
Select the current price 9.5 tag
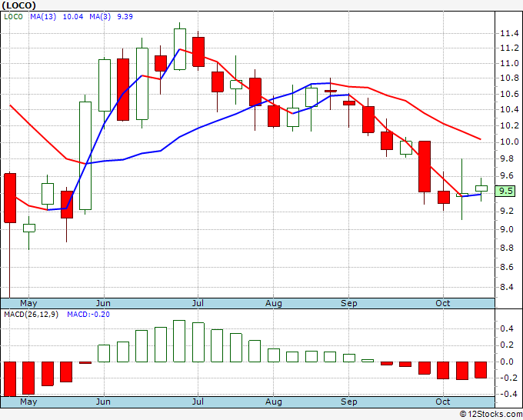[x=505, y=191]
